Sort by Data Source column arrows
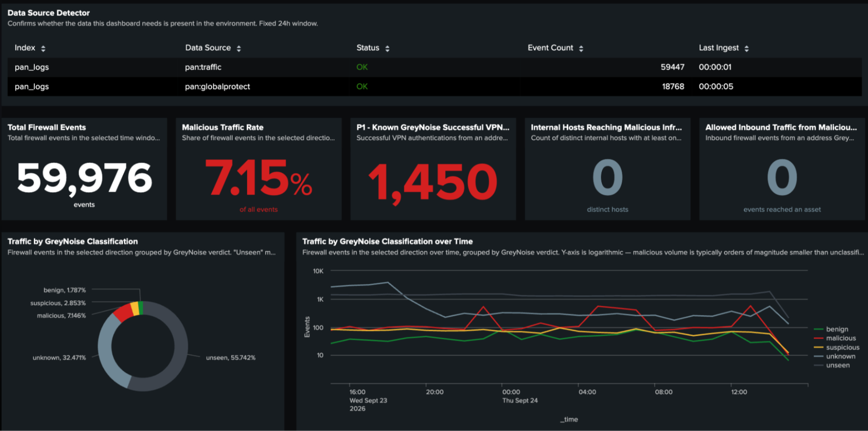Screen dimensions: 868x431 pyautogui.click(x=239, y=49)
